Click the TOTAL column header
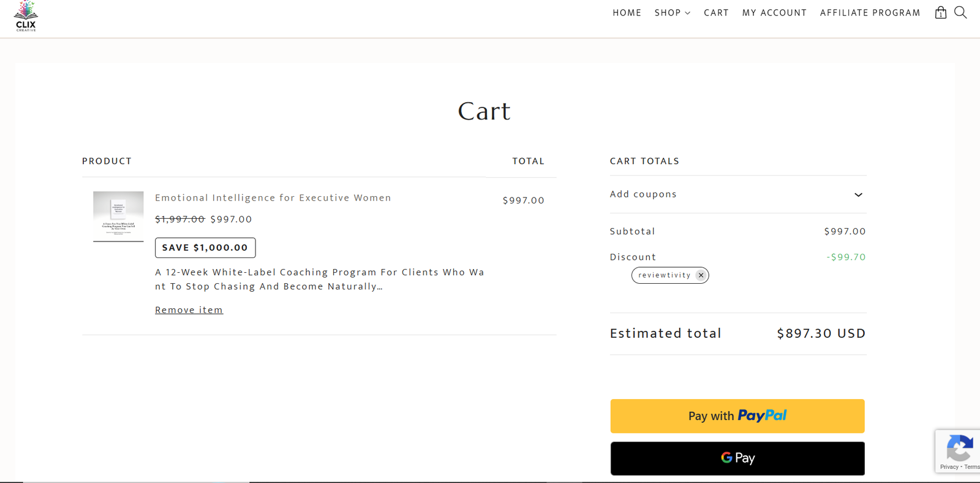Viewport: 980px width, 483px height. pyautogui.click(x=528, y=161)
